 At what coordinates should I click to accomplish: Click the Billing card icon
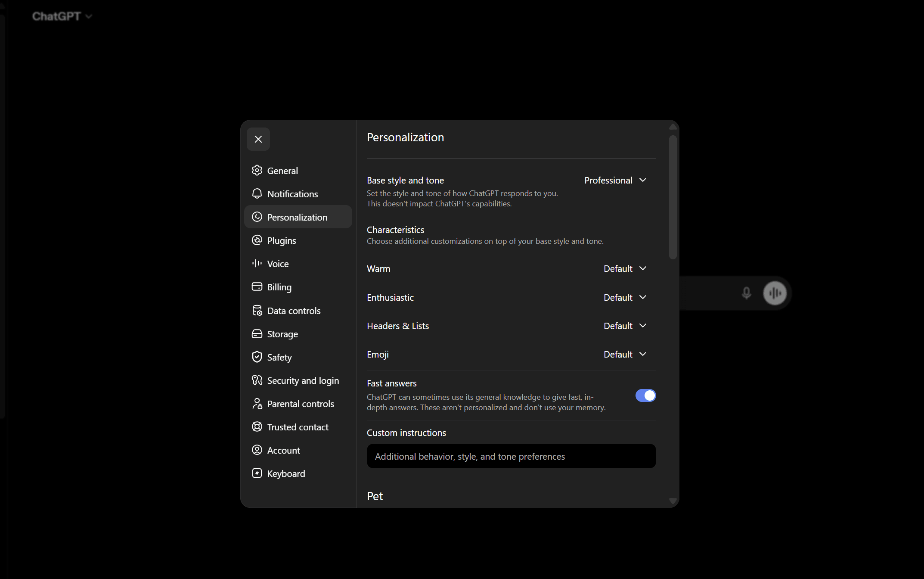257,287
